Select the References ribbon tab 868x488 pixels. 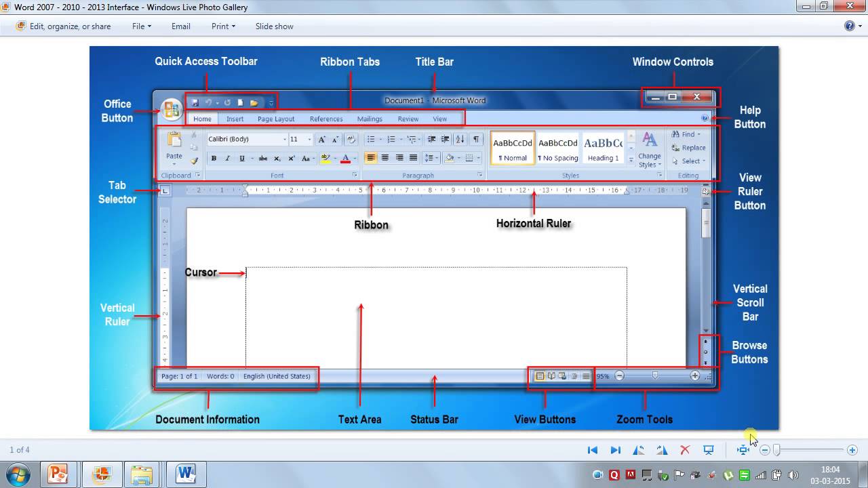tap(326, 119)
